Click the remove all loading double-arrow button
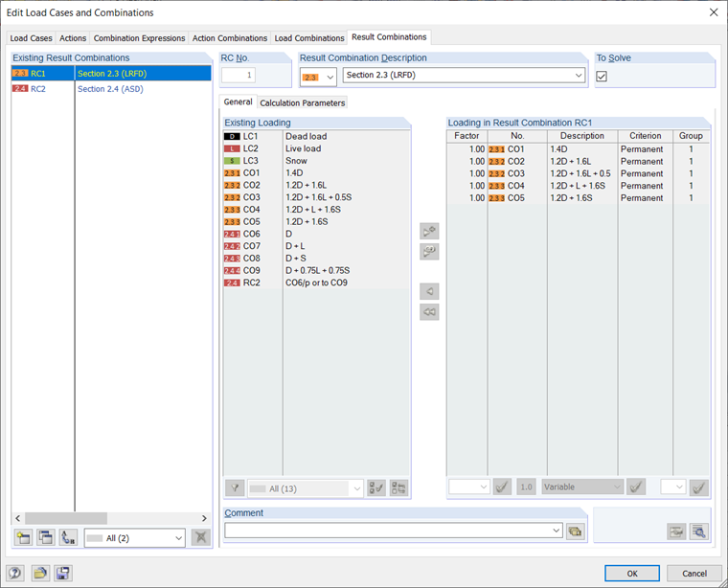This screenshot has height=588, width=728. [429, 312]
